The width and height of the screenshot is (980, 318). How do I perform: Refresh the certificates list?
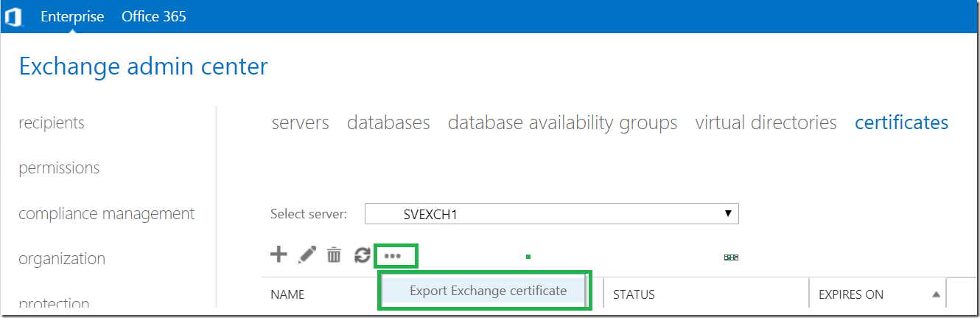point(362,255)
